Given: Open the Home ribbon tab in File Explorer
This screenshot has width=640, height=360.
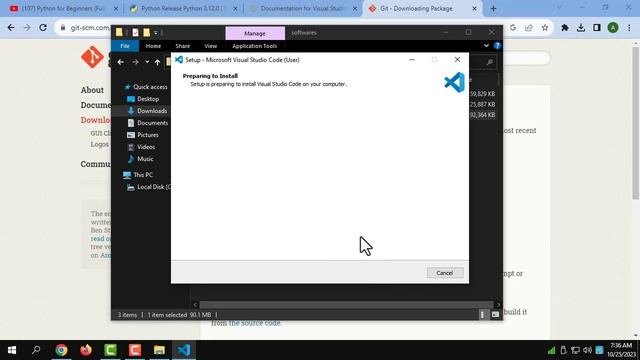Looking at the screenshot, I should tap(153, 46).
